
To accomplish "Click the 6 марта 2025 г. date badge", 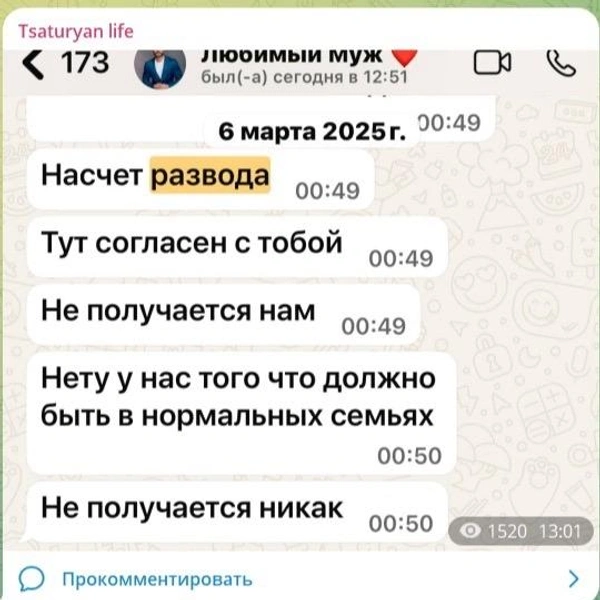I will (312, 132).
